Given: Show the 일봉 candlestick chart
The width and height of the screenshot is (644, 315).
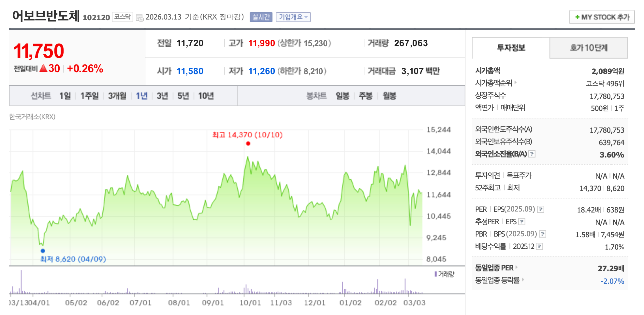Looking at the screenshot, I should [343, 96].
